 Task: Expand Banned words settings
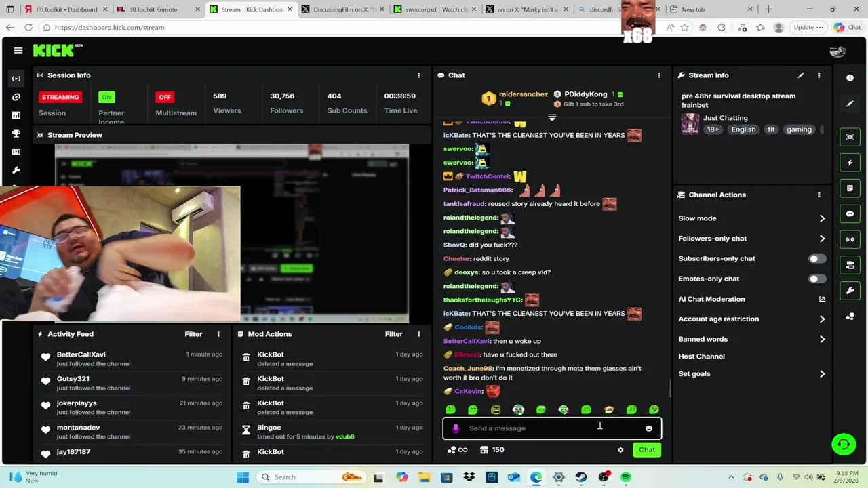coord(751,339)
